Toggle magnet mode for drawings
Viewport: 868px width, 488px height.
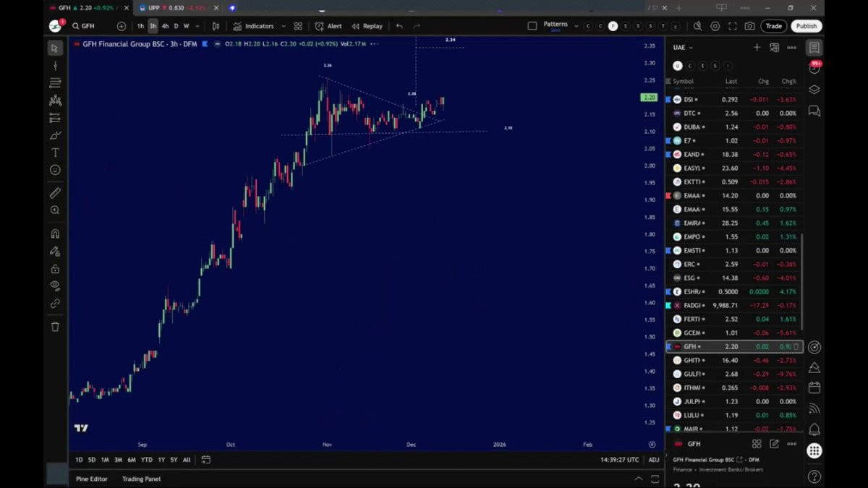pyautogui.click(x=55, y=234)
